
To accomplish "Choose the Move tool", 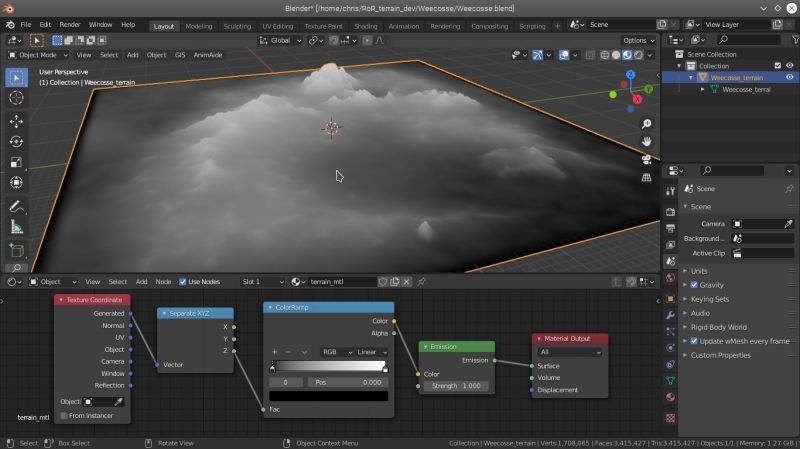I will coord(16,121).
